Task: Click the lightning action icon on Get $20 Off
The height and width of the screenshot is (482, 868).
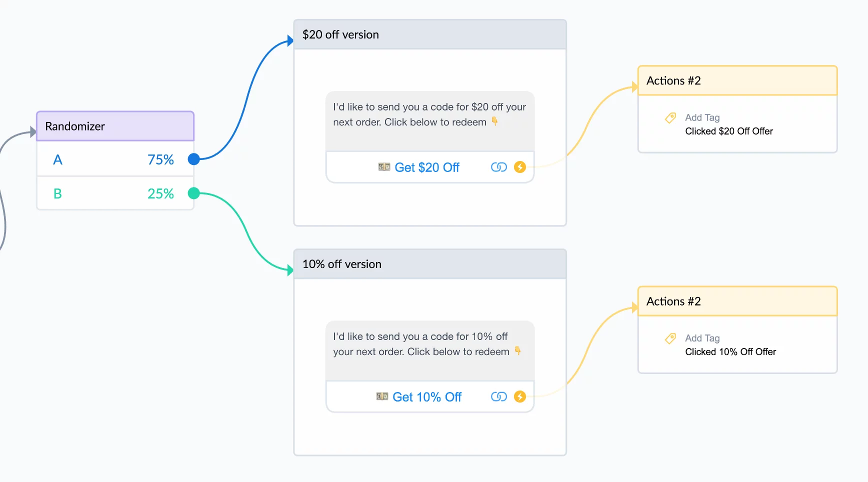Action: point(520,167)
